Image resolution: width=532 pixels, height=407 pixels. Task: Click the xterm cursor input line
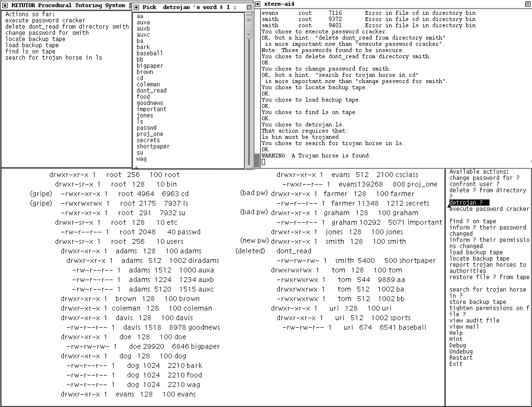click(x=263, y=162)
